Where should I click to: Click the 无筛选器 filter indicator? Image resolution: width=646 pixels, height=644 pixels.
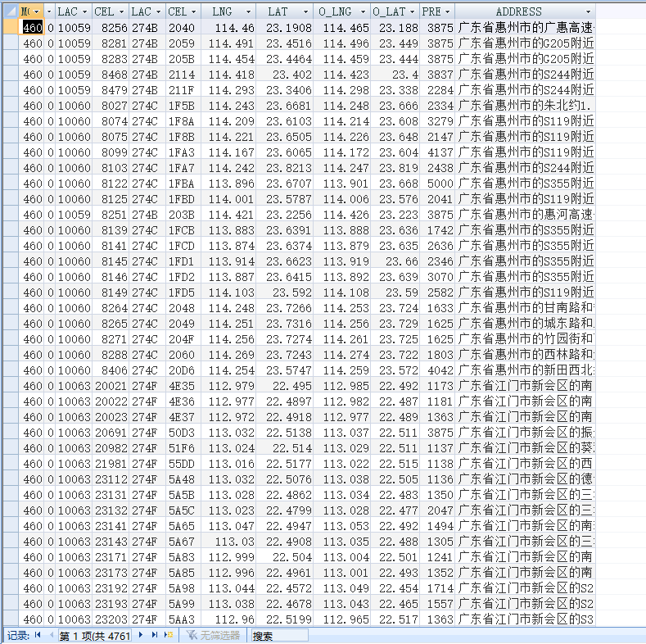213,635
